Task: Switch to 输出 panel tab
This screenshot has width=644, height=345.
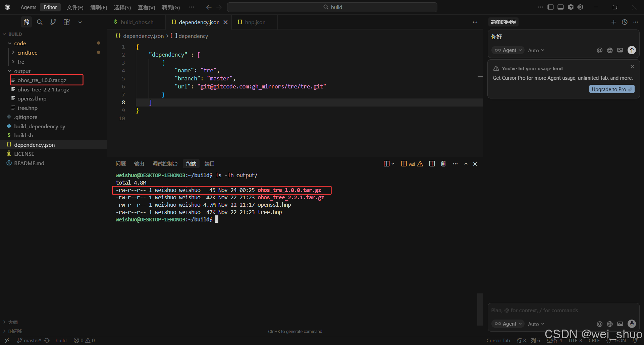Action: (x=139, y=164)
